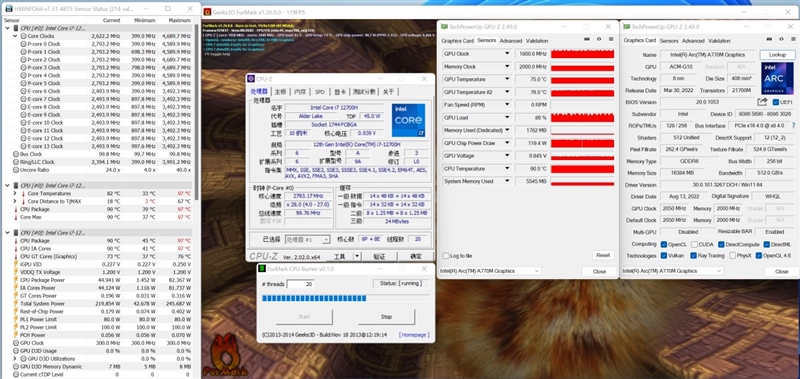Click the screenshot camera icon in GPU-Z Graphics Card window
This screenshot has height=379, width=800.
tap(769, 39)
